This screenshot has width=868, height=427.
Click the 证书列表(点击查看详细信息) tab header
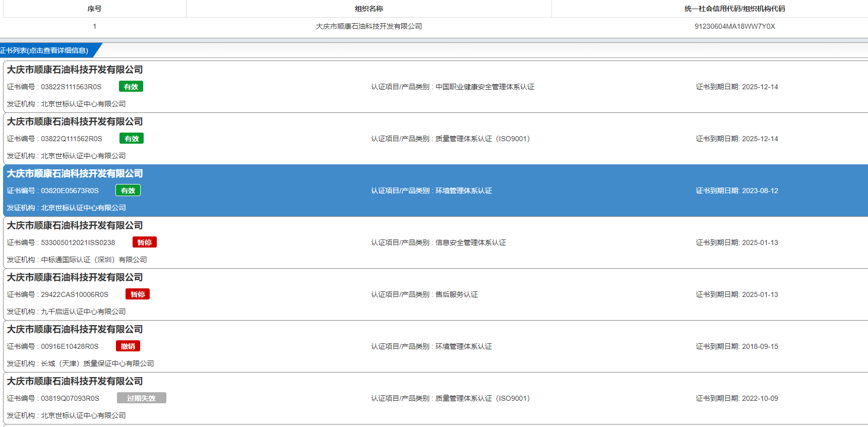pyautogui.click(x=46, y=50)
